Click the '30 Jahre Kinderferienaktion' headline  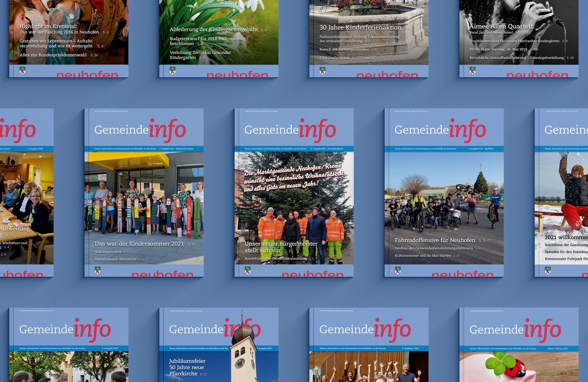[360, 28]
